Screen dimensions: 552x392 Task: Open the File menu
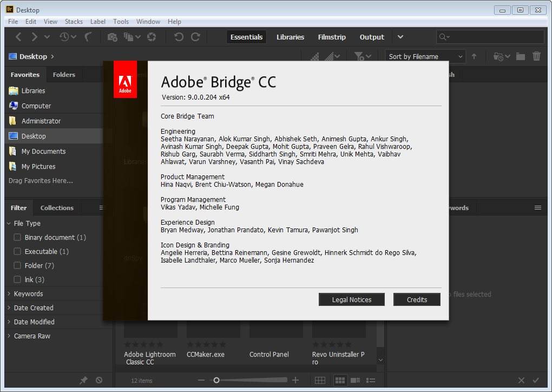coord(13,22)
